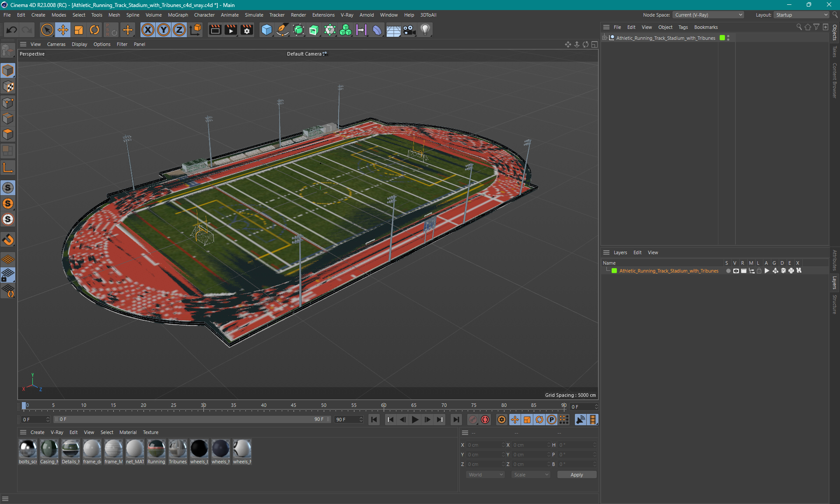
Task: Toggle Autokeying button
Action: click(485, 420)
